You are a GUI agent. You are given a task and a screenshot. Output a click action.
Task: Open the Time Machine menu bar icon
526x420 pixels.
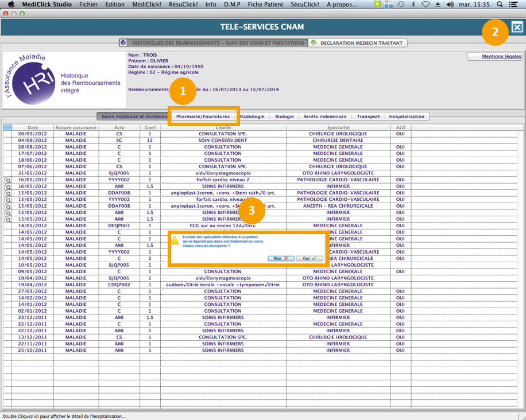(x=401, y=5)
